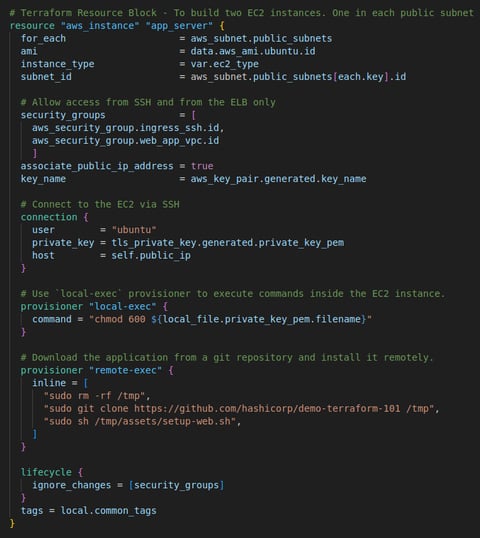Click the true value for associate_public_ip_address
Screen dimensions: 480x538
pos(202,166)
